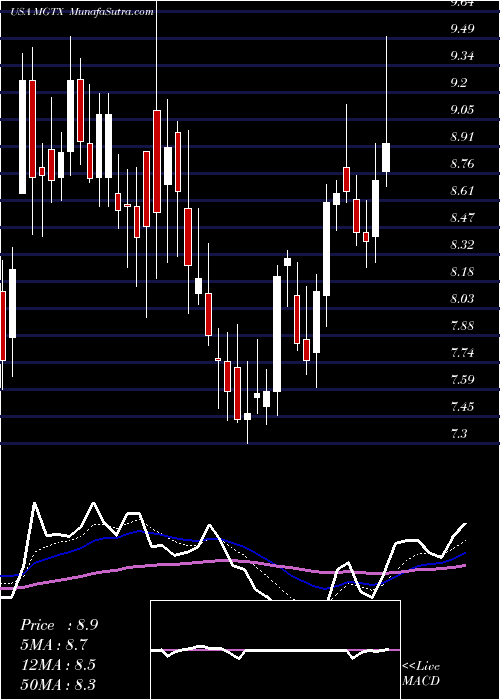
Task: Click the 9.2 price axis label
Action: [x=459, y=83]
